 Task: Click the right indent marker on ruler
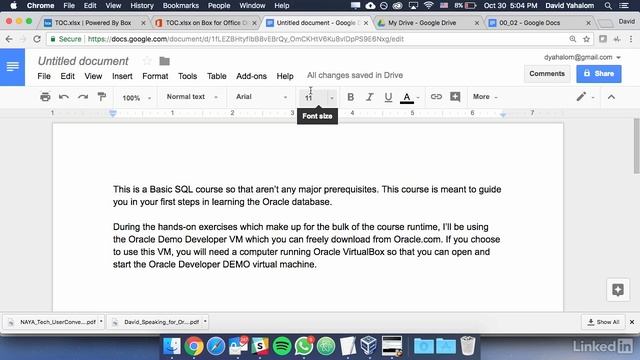pyautogui.click(x=503, y=115)
